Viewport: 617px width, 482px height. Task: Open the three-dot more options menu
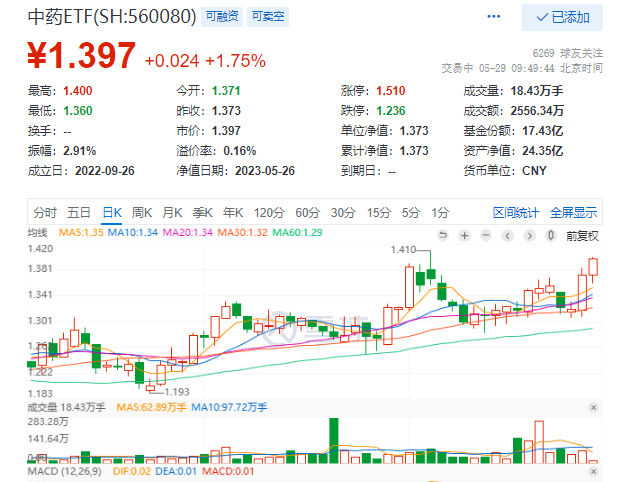click(x=493, y=17)
